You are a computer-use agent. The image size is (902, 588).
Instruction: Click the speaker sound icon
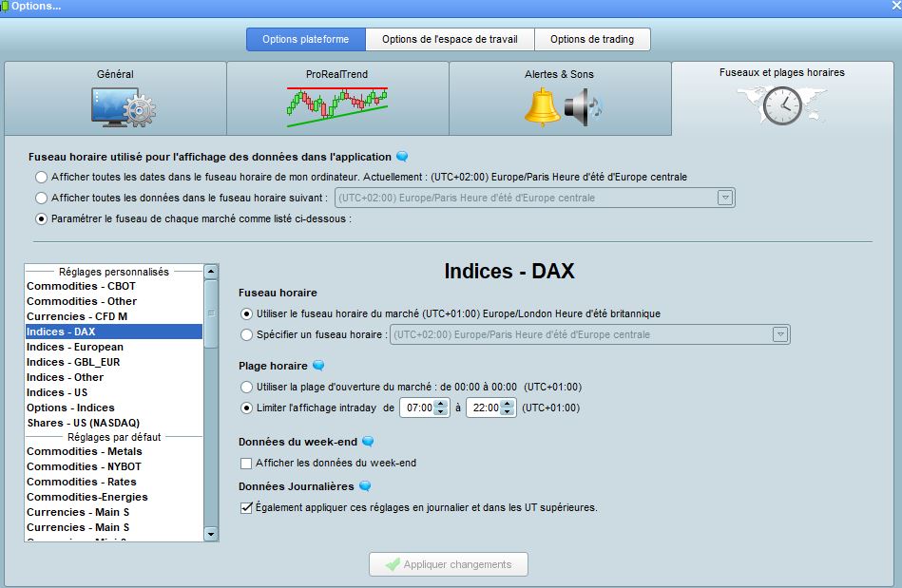(x=582, y=107)
